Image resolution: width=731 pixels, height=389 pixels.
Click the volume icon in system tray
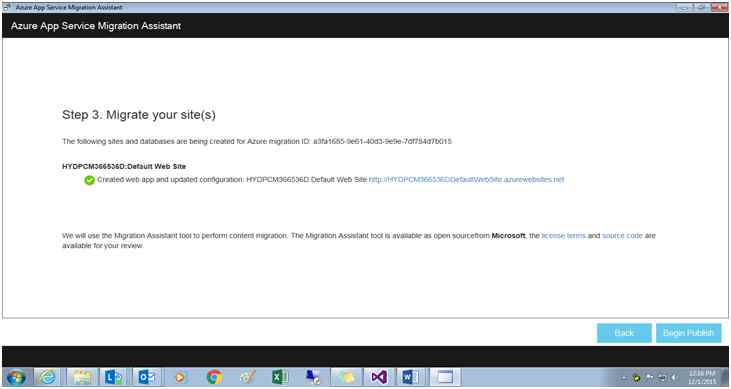click(674, 378)
